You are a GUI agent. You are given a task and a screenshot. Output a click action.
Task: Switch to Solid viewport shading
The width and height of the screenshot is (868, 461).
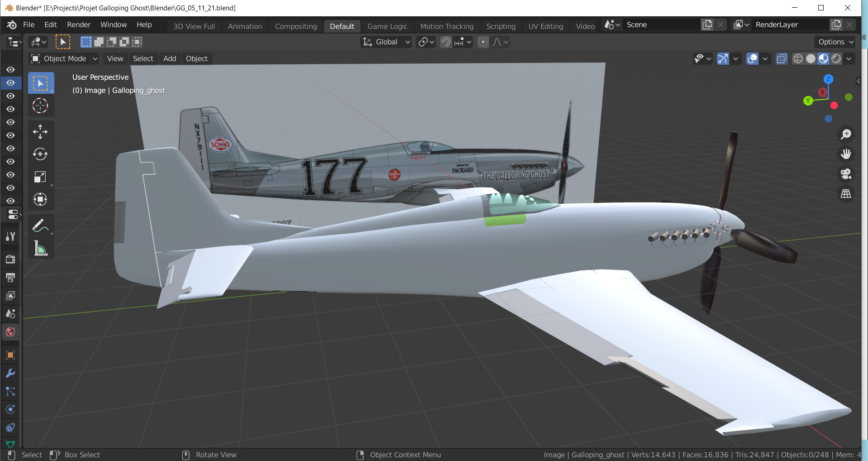click(x=811, y=59)
